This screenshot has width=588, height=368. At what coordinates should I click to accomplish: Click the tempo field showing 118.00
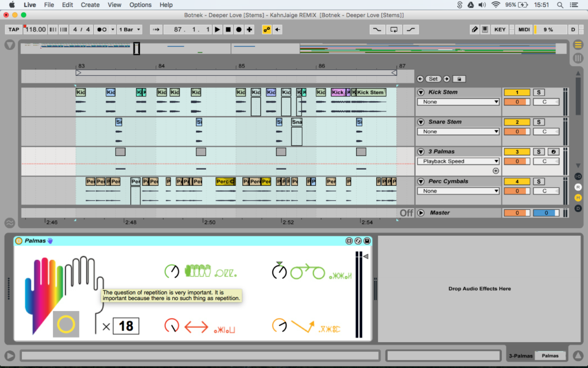pos(36,29)
